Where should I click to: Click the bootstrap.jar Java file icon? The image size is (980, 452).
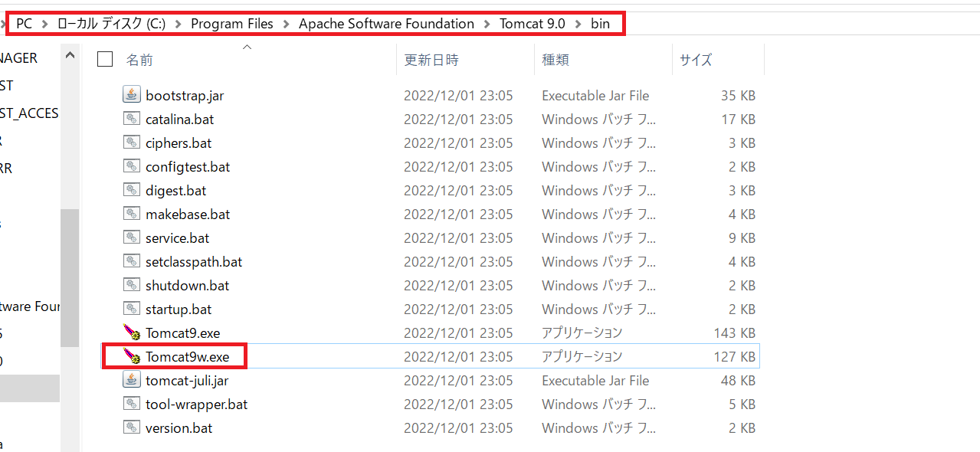(133, 95)
